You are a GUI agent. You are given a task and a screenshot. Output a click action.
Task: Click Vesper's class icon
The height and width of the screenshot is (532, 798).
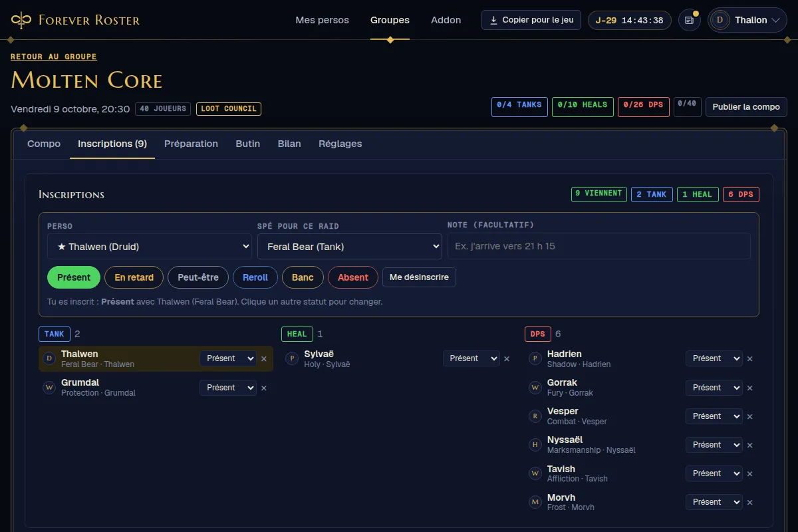[535, 416]
